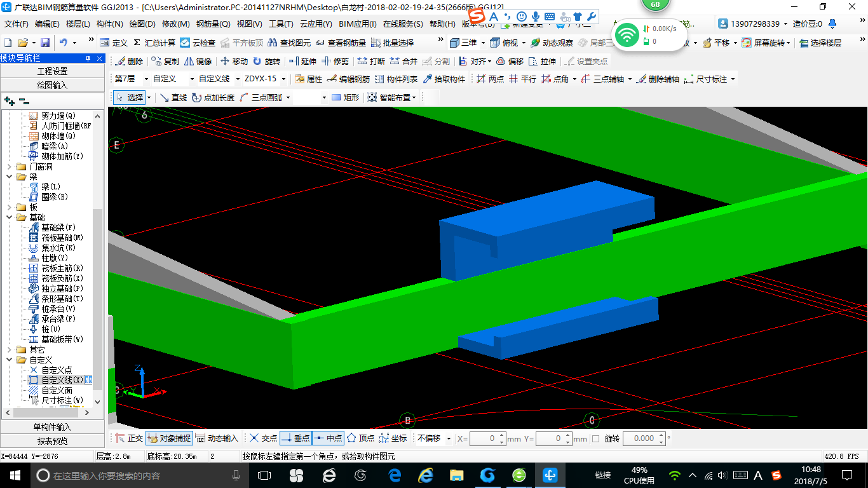Screen dimensions: 868x488
Task: Check the 旋转 rotation checkbox
Action: 595,438
